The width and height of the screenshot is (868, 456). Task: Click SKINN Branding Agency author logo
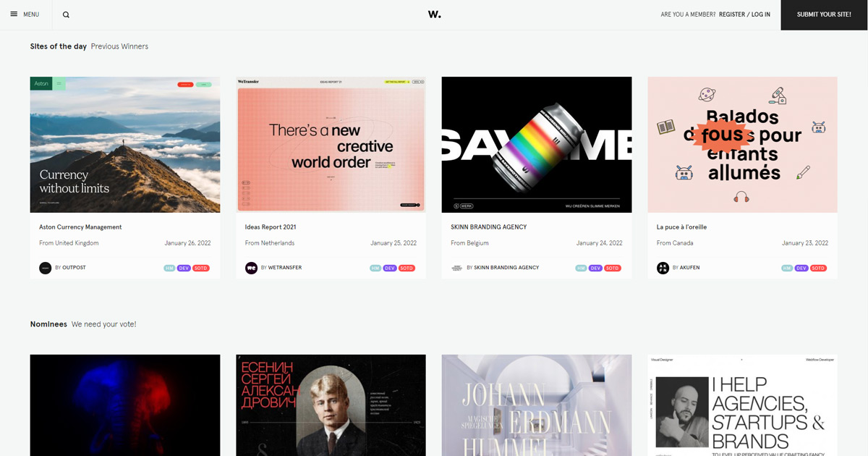pos(456,268)
